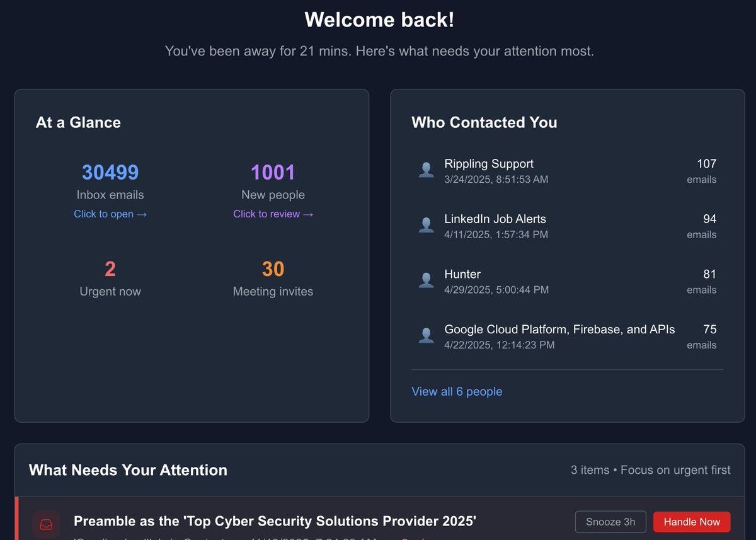Click the '3 items • Focus on urgent first' text
The width and height of the screenshot is (756, 540).
[x=651, y=470]
